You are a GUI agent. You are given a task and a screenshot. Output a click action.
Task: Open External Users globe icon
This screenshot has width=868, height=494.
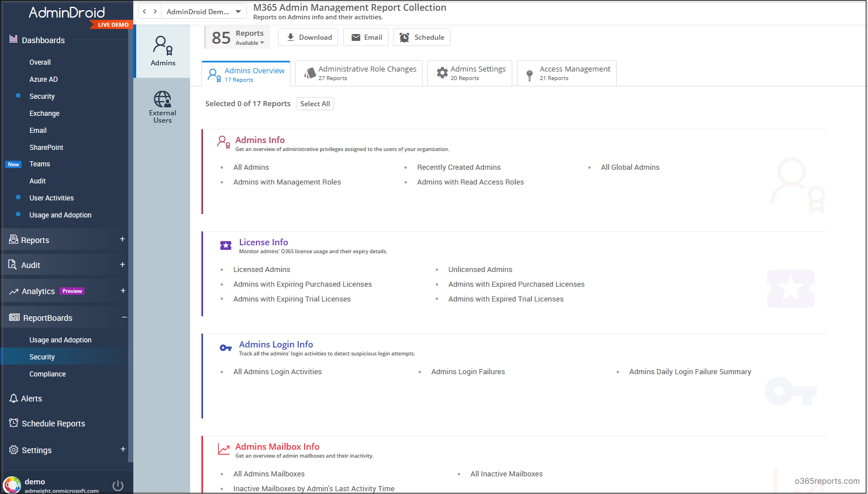point(162,99)
